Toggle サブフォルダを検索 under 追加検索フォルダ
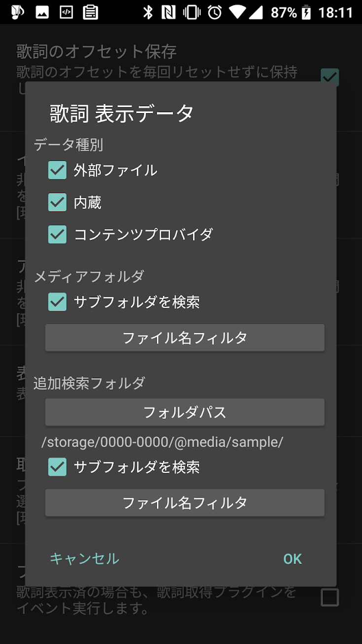The width and height of the screenshot is (362, 644). (x=58, y=467)
